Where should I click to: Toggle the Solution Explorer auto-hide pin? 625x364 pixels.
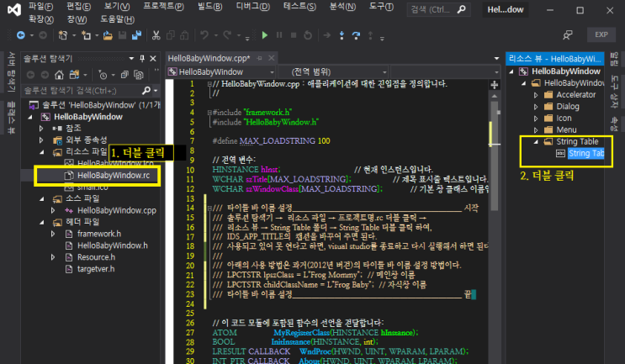click(x=142, y=59)
